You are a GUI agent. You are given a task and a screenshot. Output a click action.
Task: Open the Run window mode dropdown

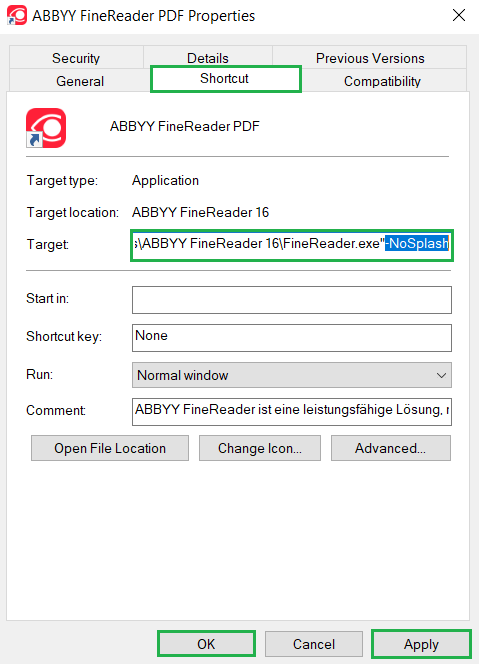pyautogui.click(x=291, y=375)
